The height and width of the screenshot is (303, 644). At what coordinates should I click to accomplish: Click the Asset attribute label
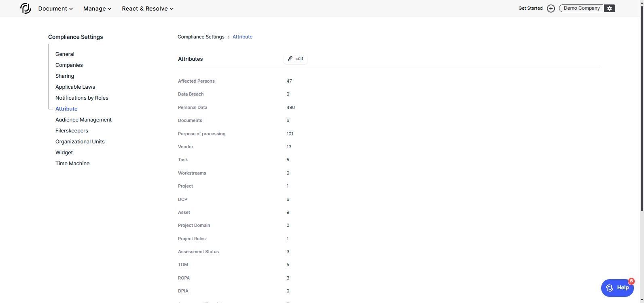coord(184,212)
